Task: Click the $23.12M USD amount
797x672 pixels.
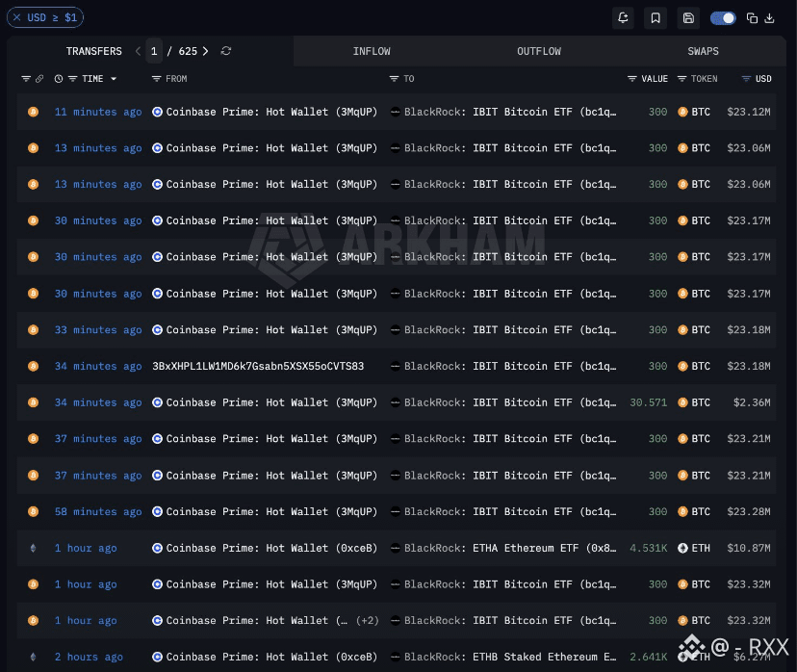Action: click(749, 112)
